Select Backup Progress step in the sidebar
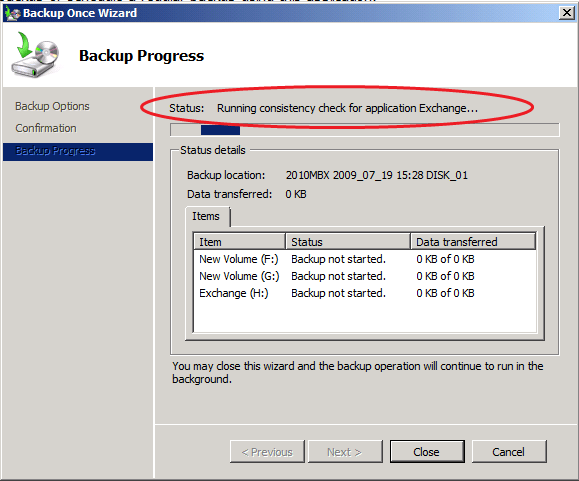The width and height of the screenshot is (579, 481). pyautogui.click(x=78, y=152)
